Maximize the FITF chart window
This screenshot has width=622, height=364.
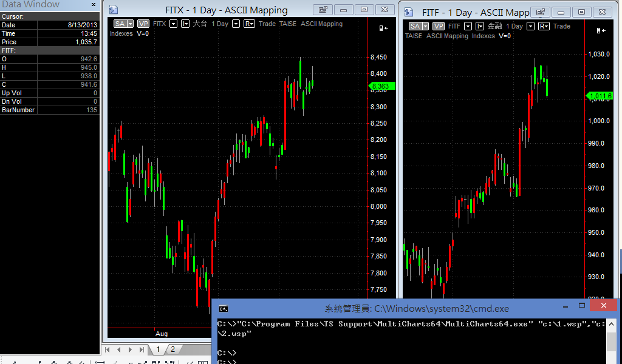(581, 12)
